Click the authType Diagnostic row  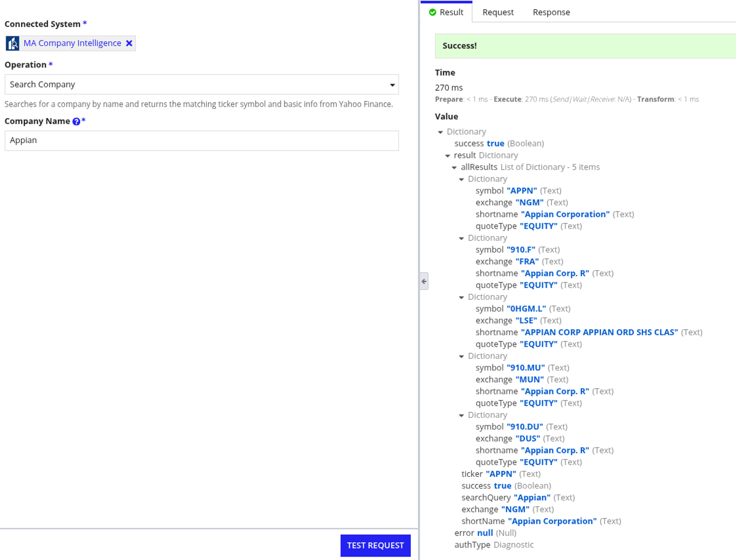tap(494, 545)
